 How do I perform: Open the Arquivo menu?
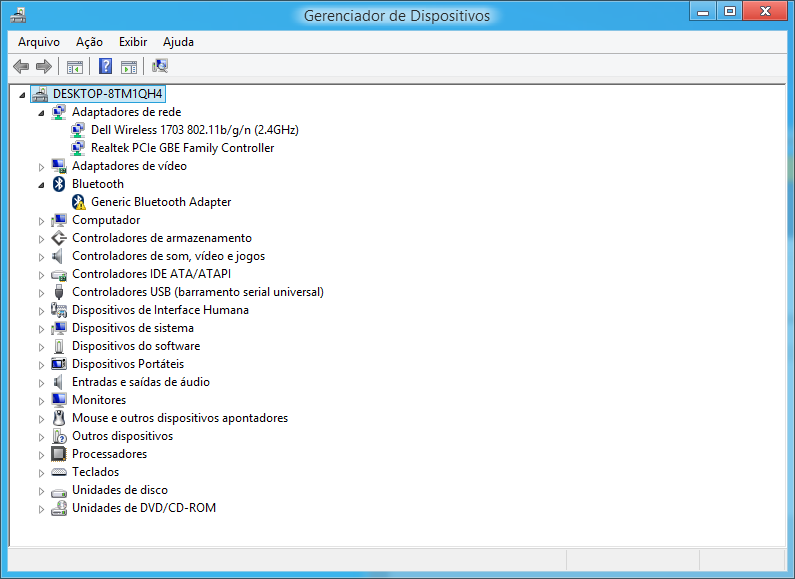pyautogui.click(x=39, y=42)
